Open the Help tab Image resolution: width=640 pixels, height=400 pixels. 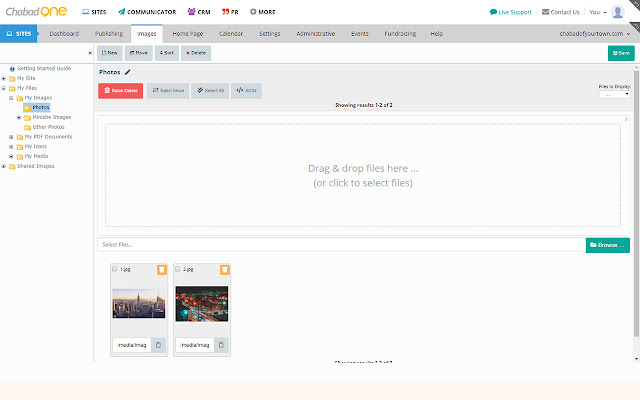pyautogui.click(x=436, y=34)
